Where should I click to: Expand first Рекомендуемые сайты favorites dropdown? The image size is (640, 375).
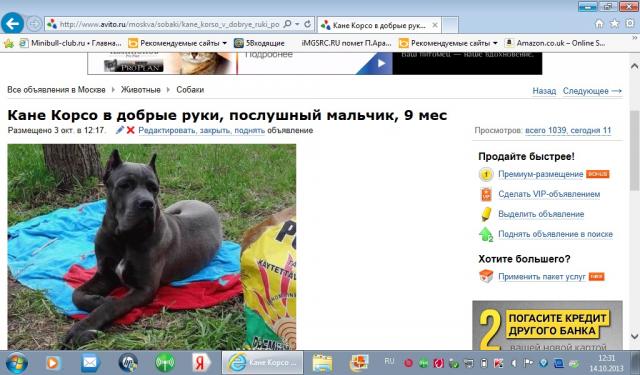pyautogui.click(x=225, y=43)
